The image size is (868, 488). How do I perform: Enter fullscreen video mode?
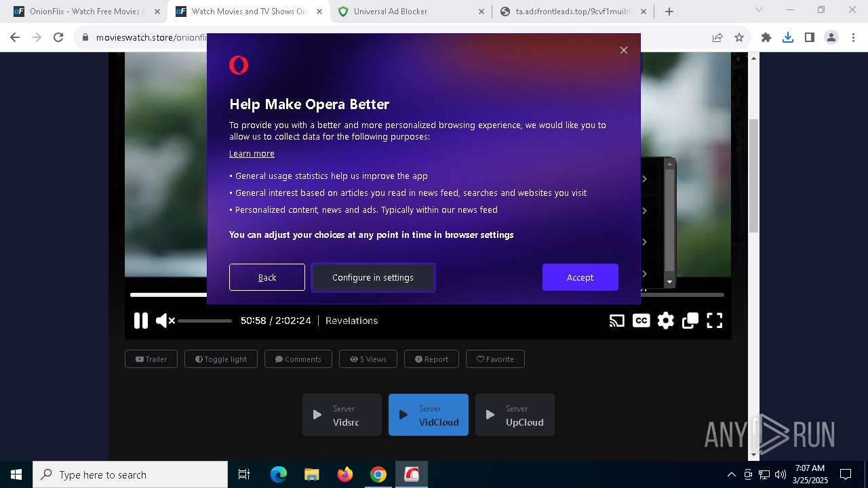715,321
